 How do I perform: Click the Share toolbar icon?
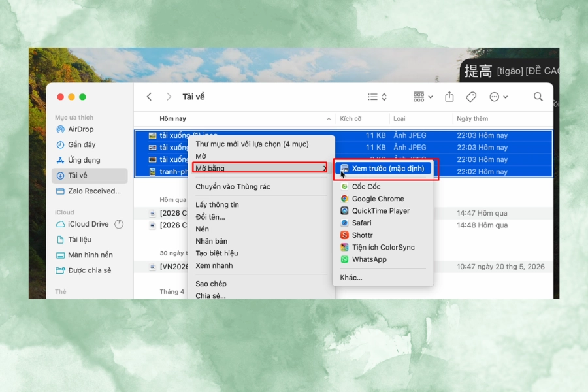(x=449, y=97)
